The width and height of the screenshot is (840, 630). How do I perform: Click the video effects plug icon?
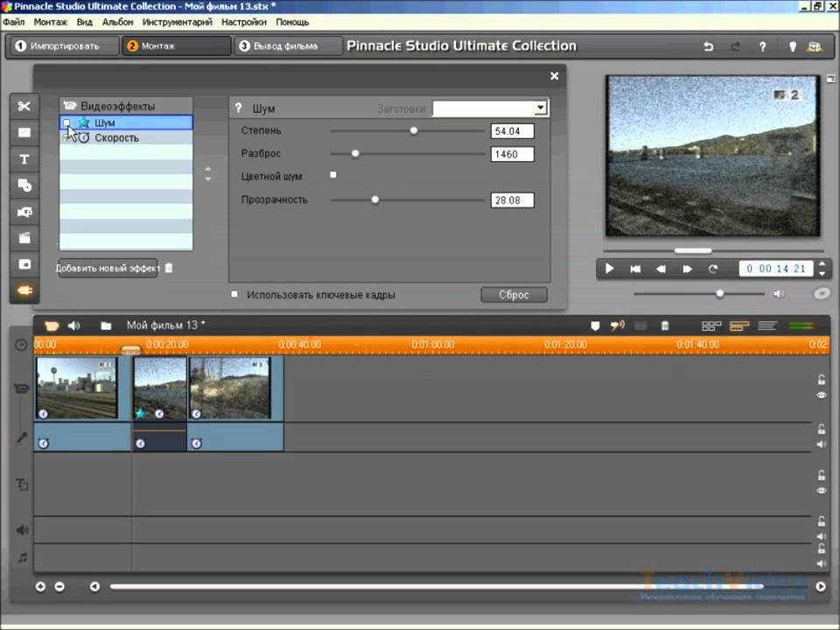coord(24,290)
